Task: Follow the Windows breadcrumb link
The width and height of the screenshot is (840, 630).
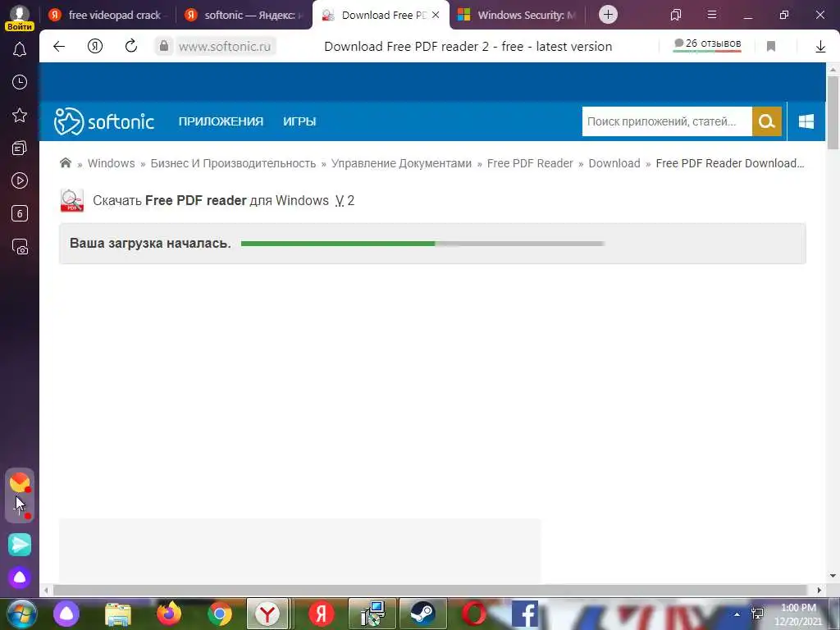Action: 111,163
